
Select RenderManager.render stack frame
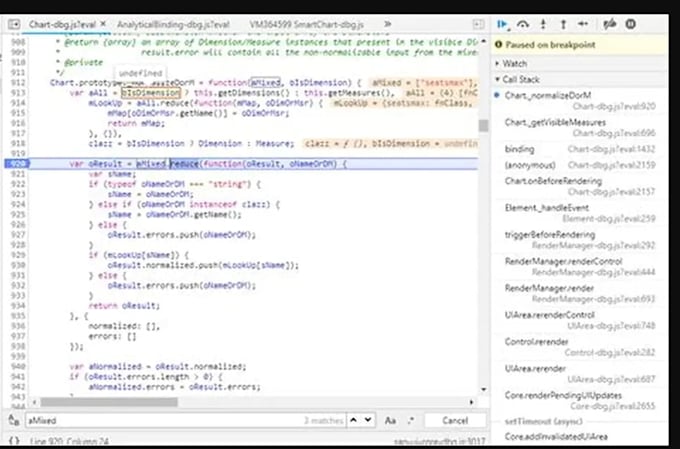pos(580,293)
